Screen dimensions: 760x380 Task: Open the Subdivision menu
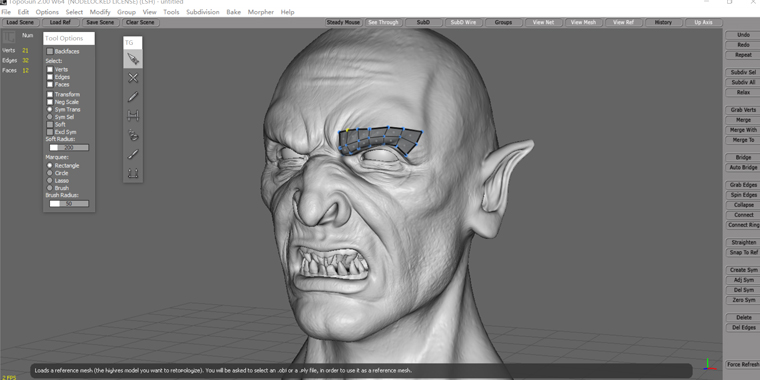[x=203, y=12]
